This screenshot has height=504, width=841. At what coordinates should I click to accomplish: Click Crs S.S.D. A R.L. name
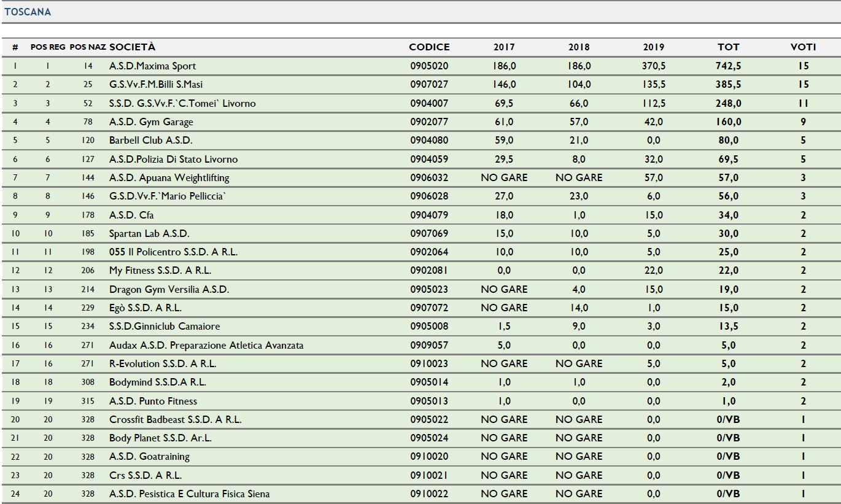point(145,475)
